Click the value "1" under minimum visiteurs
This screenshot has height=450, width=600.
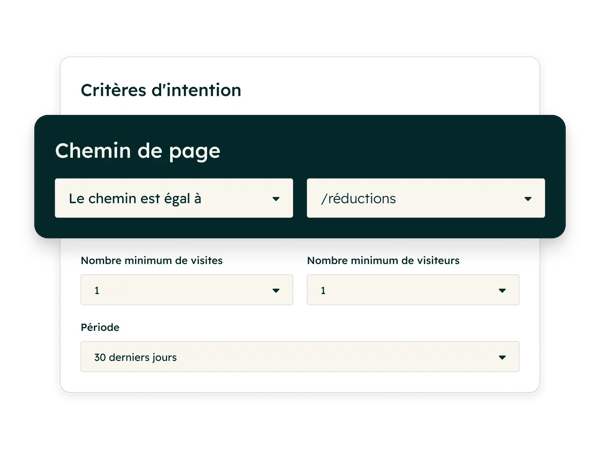tap(323, 291)
